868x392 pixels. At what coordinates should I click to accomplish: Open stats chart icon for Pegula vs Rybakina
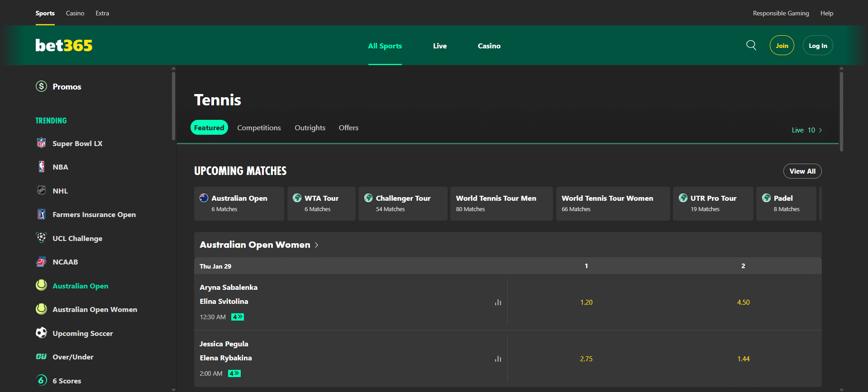[x=498, y=359]
